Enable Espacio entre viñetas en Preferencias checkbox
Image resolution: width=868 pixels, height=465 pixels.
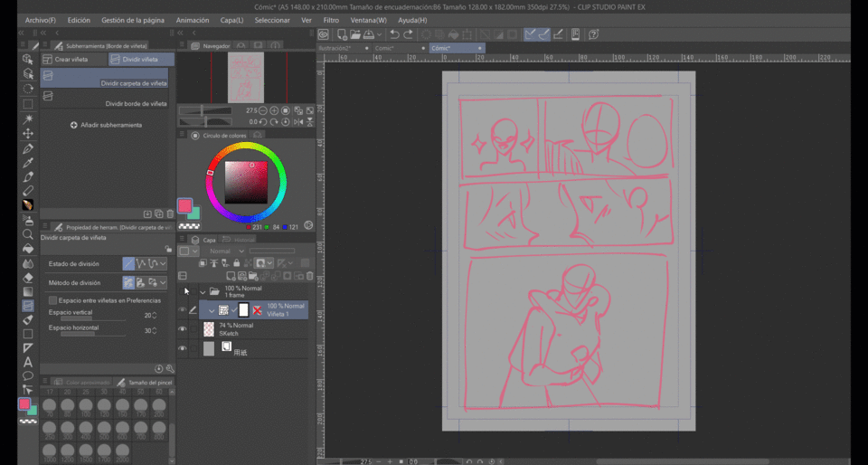[x=52, y=300]
